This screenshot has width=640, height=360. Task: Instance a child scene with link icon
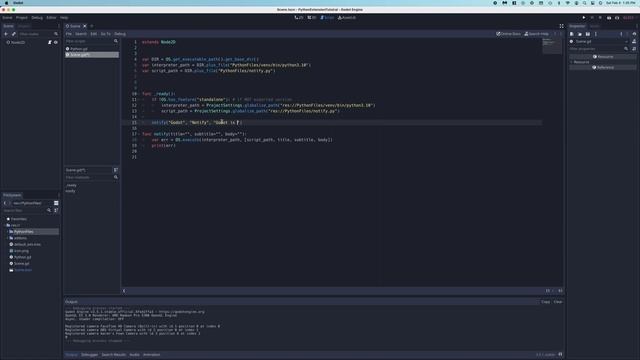point(14,34)
